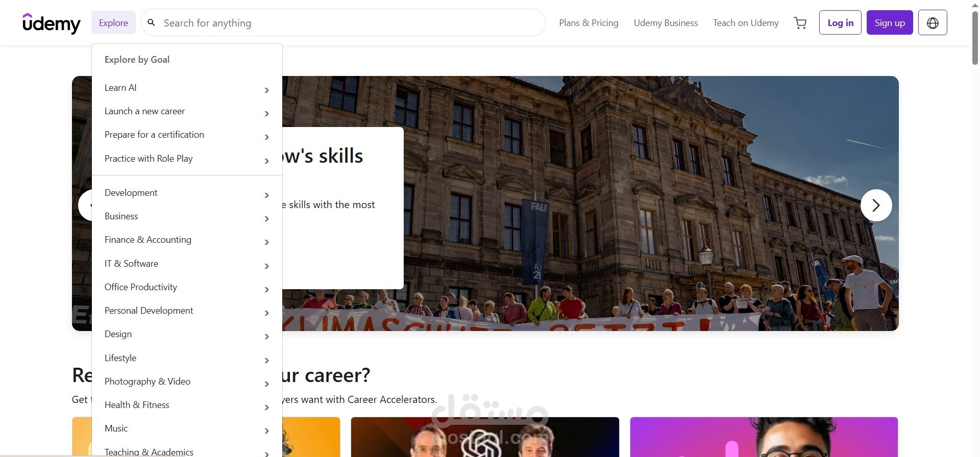Expand Health & Fitness chevron
Image resolution: width=980 pixels, height=457 pixels.
pyautogui.click(x=266, y=408)
